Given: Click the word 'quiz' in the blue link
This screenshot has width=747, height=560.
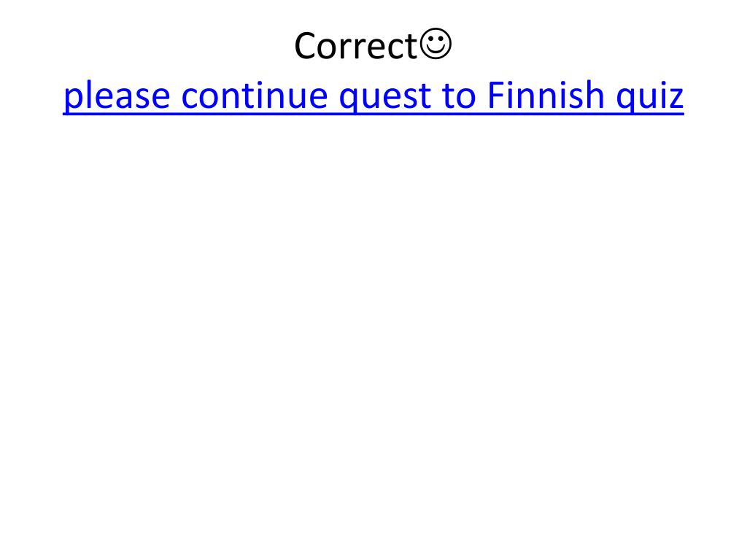Looking at the screenshot, I should [650, 97].
